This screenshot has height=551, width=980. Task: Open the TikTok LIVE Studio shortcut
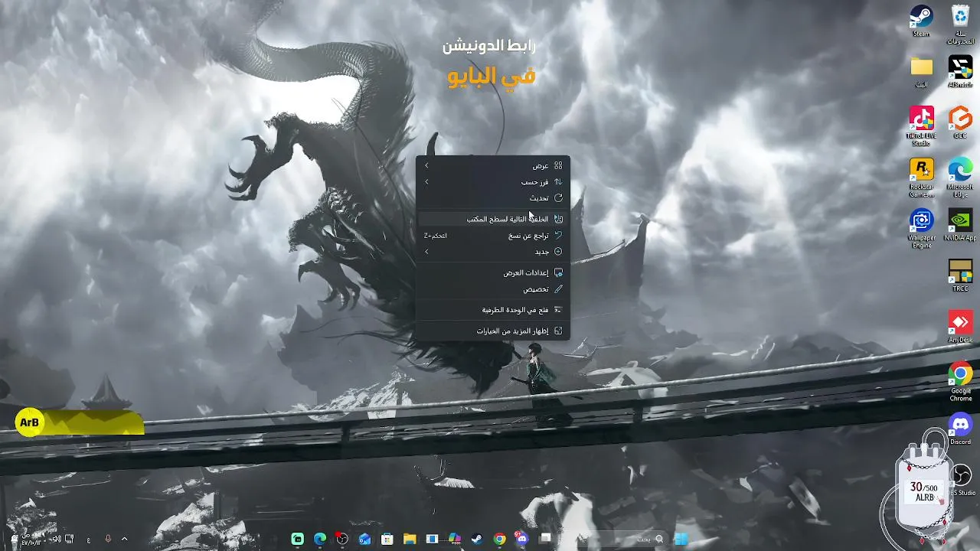click(921, 126)
